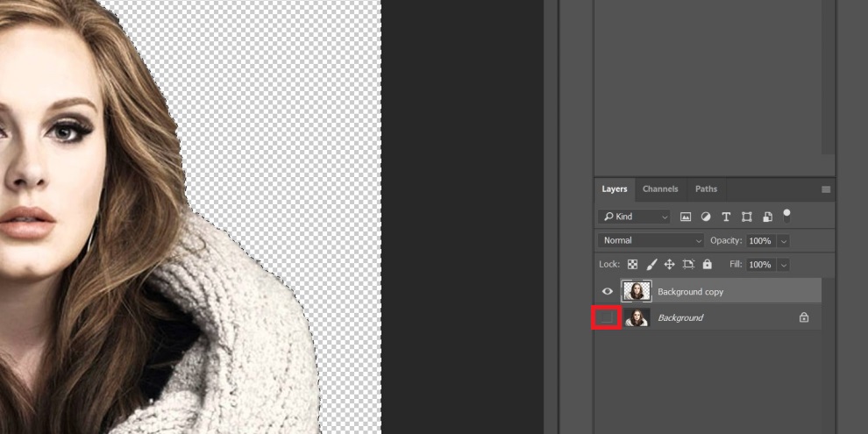The width and height of the screenshot is (868, 434).
Task: Select the 'Background copy' layer name
Action: click(x=690, y=292)
